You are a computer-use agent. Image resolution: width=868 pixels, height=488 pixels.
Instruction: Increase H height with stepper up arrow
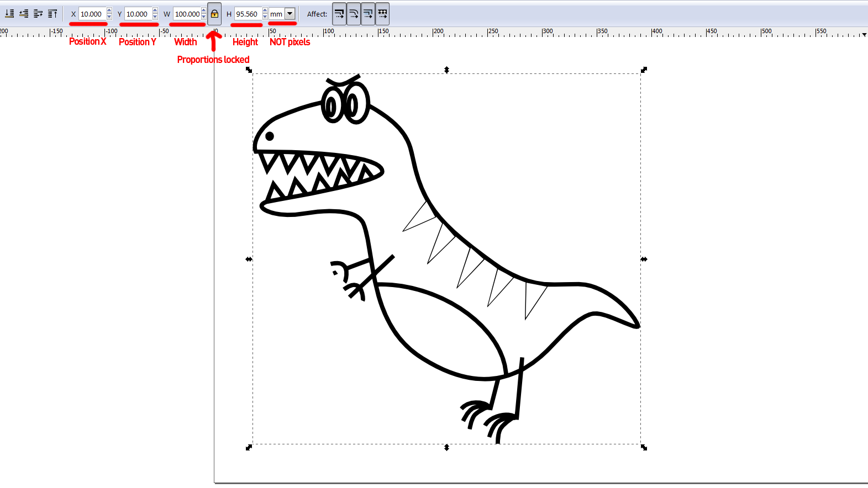(x=265, y=11)
